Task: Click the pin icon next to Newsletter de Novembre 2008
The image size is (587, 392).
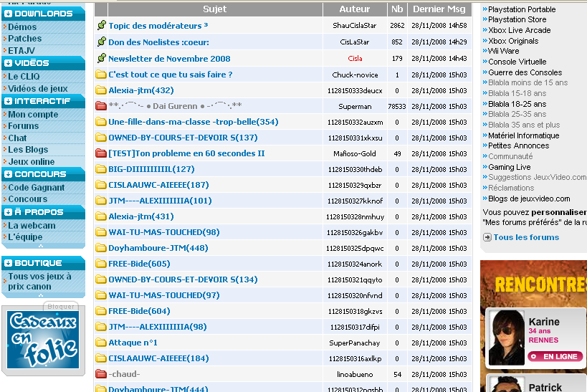Action: tap(101, 59)
